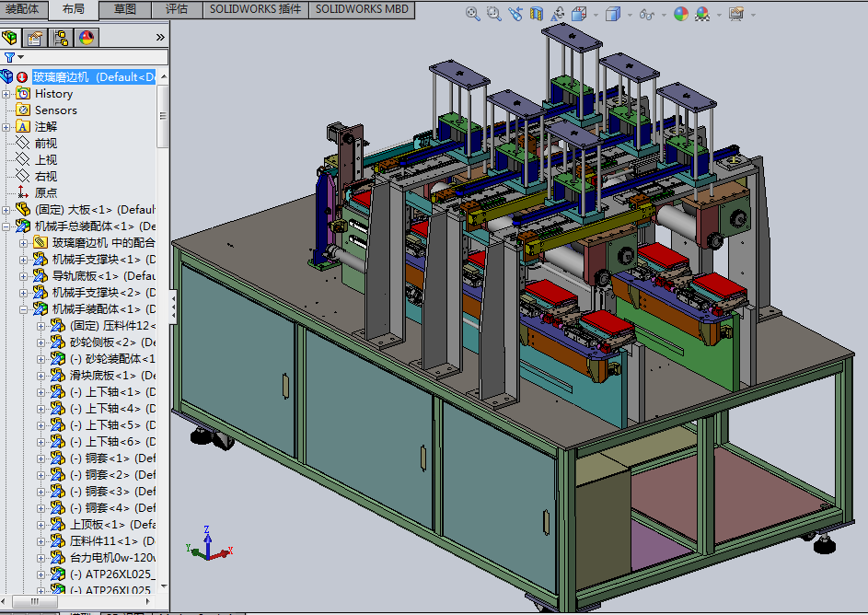
Task: Click the FeatureManager filter funnel icon
Action: (x=10, y=57)
